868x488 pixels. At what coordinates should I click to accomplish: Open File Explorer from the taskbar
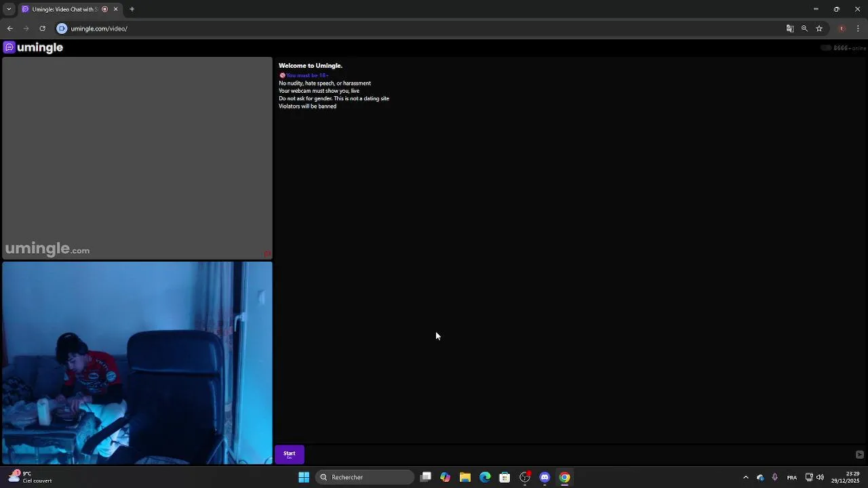pyautogui.click(x=465, y=477)
